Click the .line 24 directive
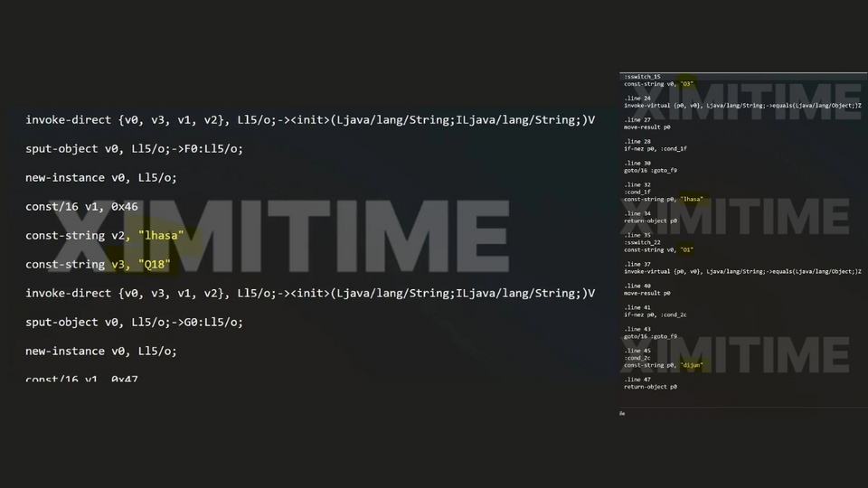The height and width of the screenshot is (488, 868). point(637,98)
